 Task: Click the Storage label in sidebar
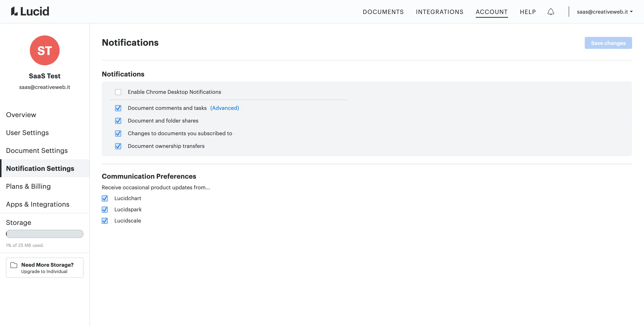point(19,223)
